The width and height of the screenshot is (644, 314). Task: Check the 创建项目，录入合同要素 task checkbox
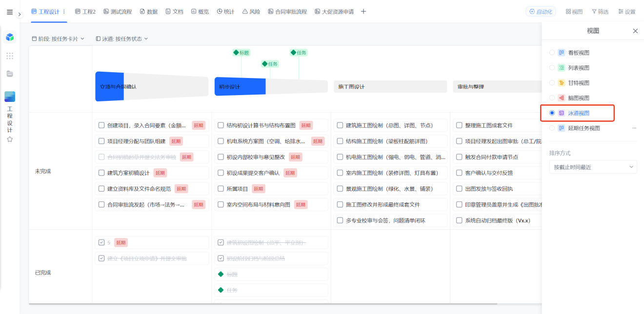[x=101, y=125]
